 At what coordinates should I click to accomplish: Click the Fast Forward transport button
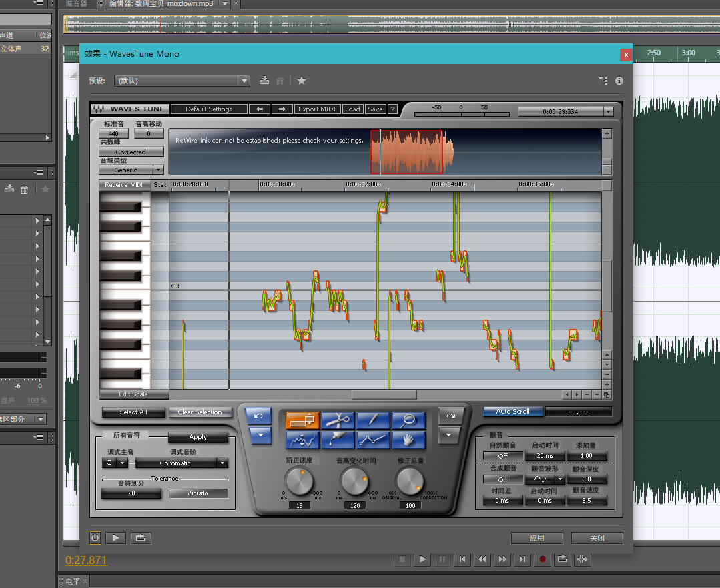tap(502, 559)
